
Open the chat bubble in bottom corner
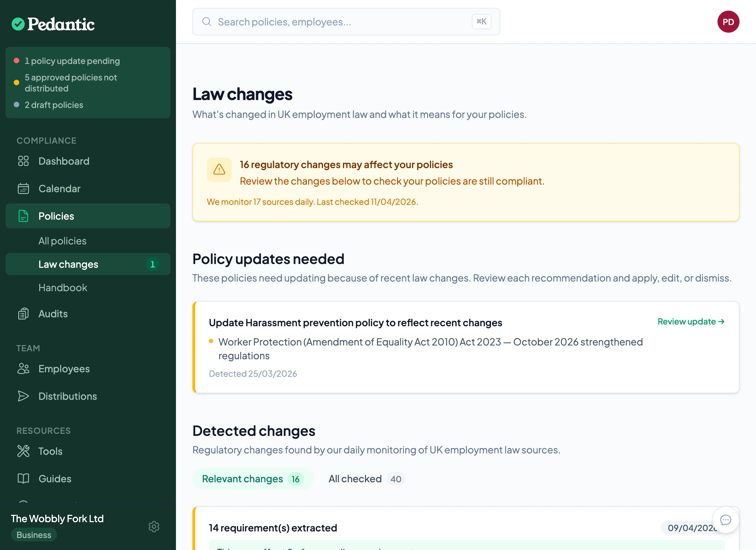pyautogui.click(x=725, y=520)
